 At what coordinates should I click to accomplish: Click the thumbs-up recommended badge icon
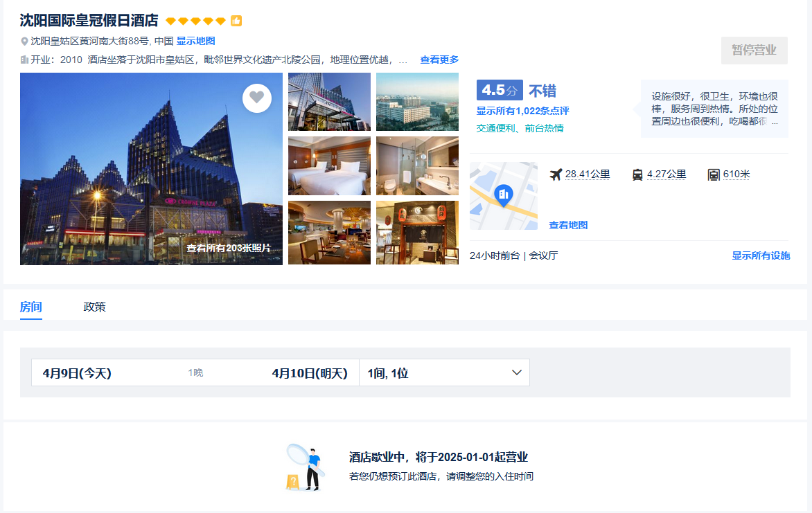pos(236,21)
